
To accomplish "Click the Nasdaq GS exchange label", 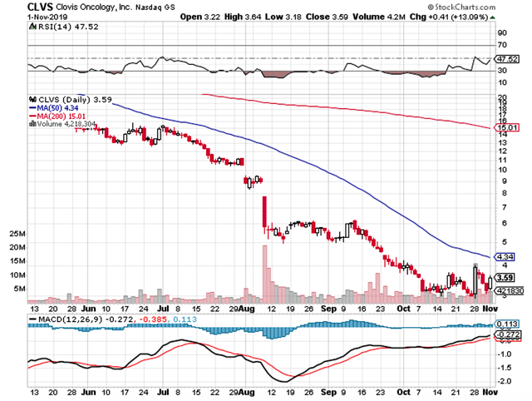I will (x=155, y=7).
